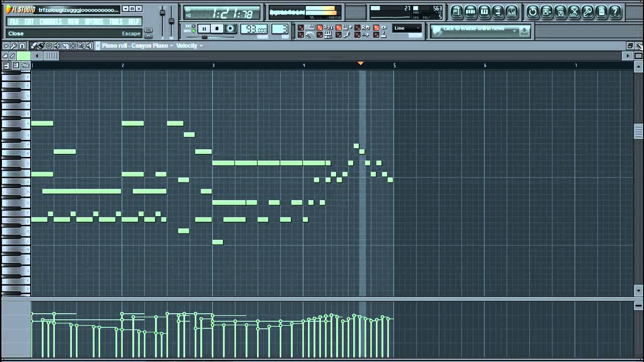Open the Mixer window button
The width and height of the screenshot is (644, 362).
tap(511, 12)
